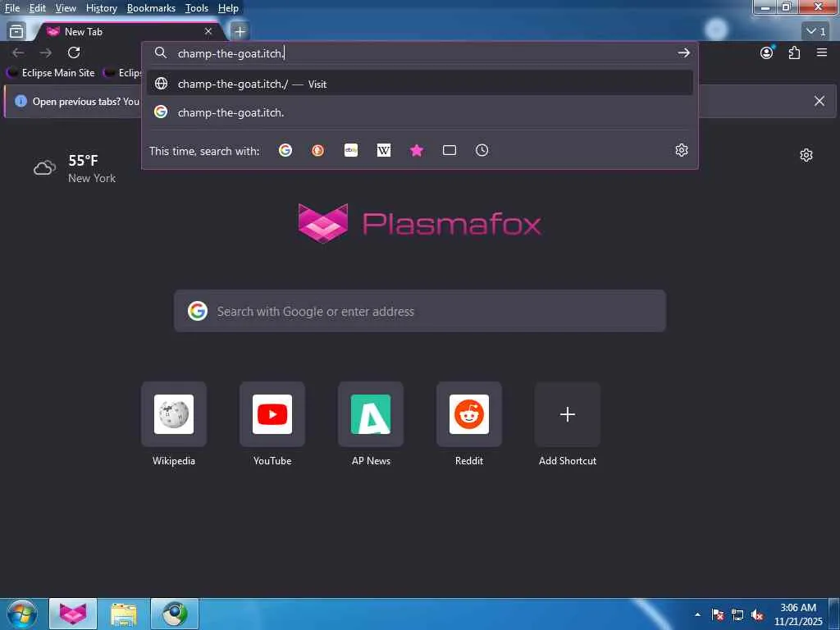The image size is (840, 630).
Task: Dismiss the Open previous tabs notification
Action: click(819, 101)
